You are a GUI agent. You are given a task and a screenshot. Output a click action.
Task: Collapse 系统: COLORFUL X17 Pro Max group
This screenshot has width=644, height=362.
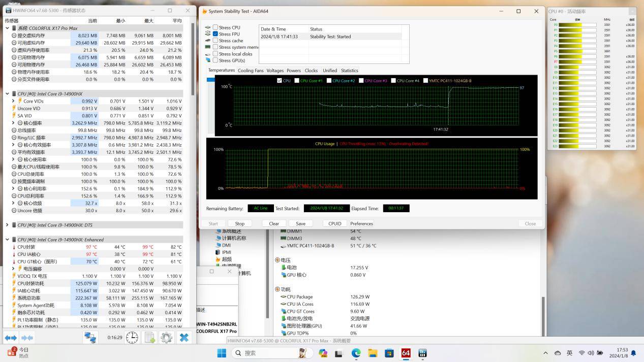point(7,28)
